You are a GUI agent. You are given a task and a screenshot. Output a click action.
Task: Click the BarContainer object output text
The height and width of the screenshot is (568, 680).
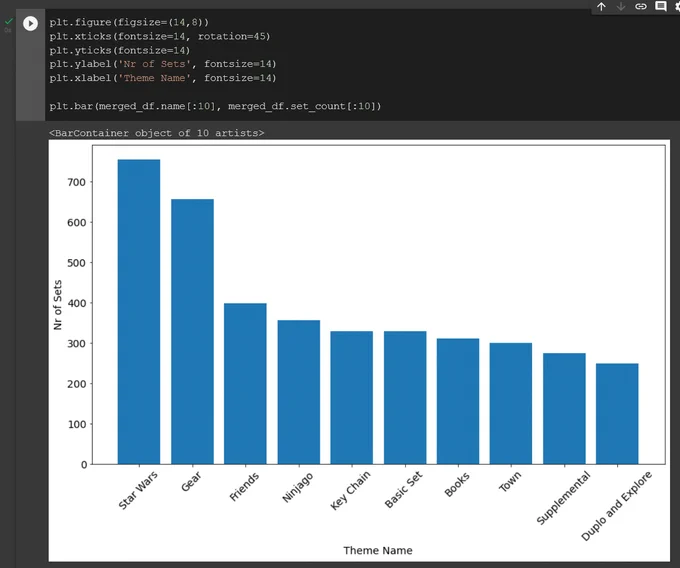point(157,133)
